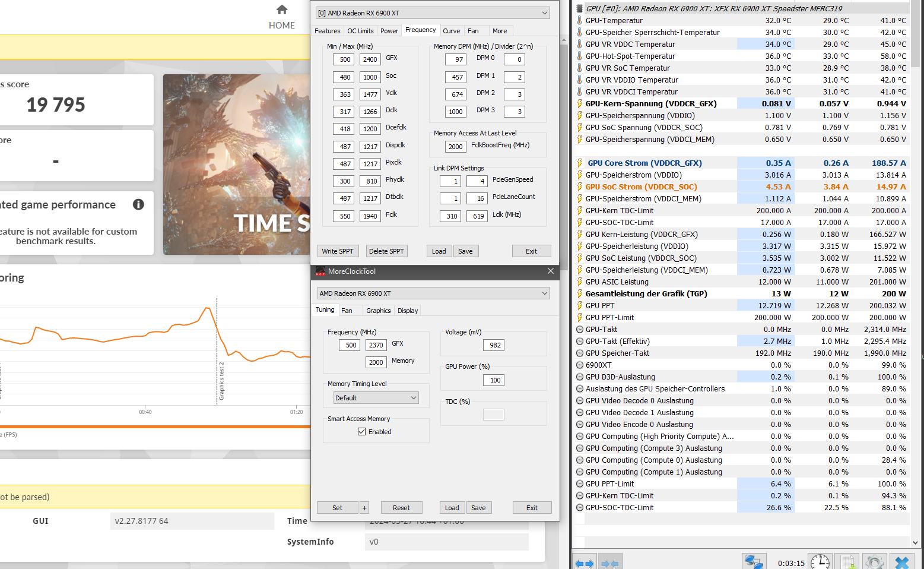Click lightning icon of GPU Core Strom row
Screen dimensions: 924x569
(x=580, y=163)
